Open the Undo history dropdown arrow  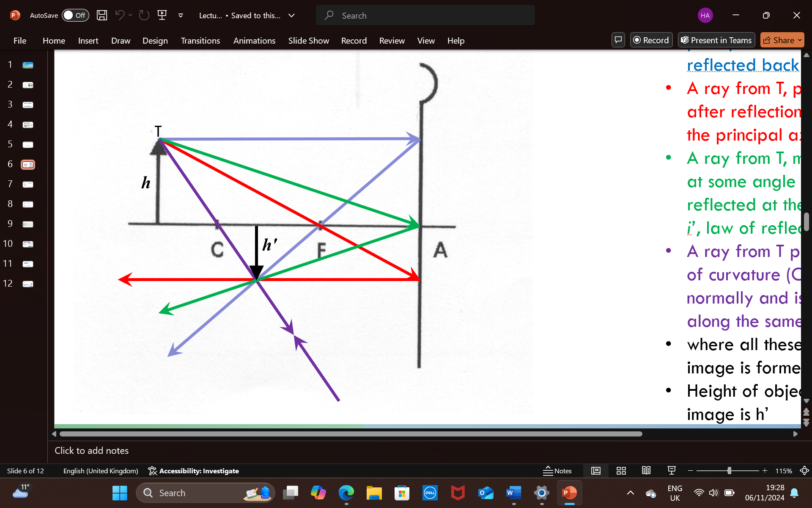(x=130, y=15)
